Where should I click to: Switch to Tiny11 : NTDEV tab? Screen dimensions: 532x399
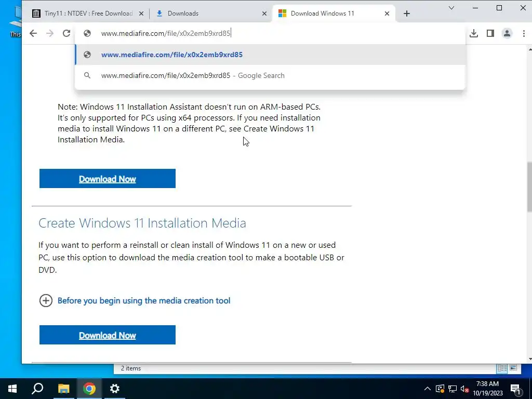(x=88, y=14)
